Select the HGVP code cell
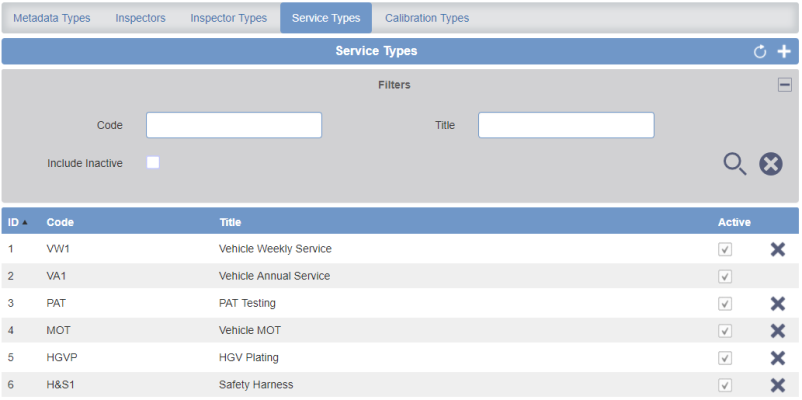Viewport: 802px width, 400px height. pos(62,358)
